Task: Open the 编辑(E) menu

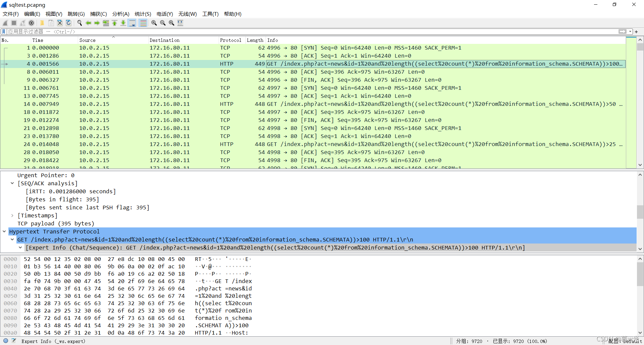Action: point(32,14)
